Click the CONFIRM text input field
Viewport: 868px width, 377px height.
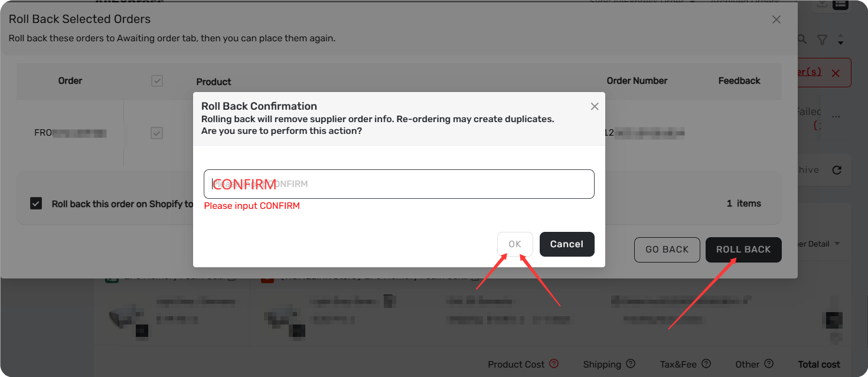tap(399, 184)
